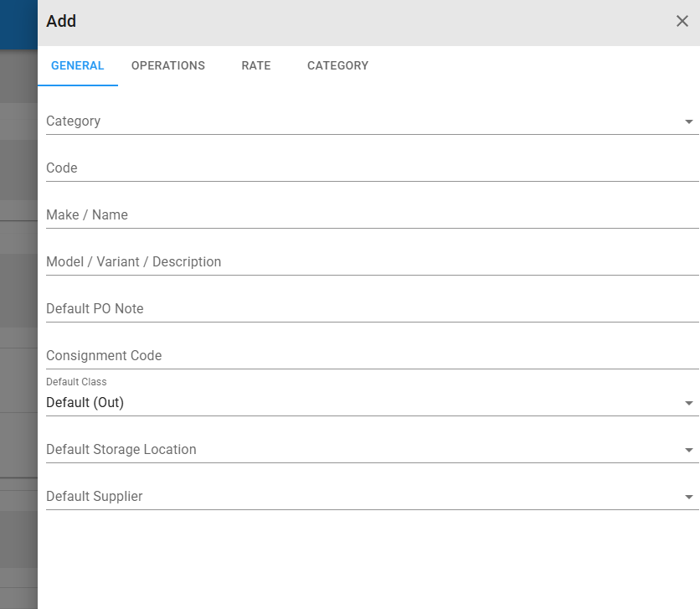Image resolution: width=700 pixels, height=609 pixels.
Task: Close the Add dialog with X icon
Action: coord(682,21)
